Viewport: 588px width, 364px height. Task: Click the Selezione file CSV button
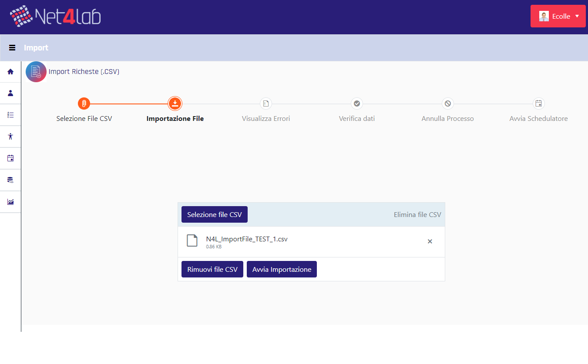pos(215,214)
